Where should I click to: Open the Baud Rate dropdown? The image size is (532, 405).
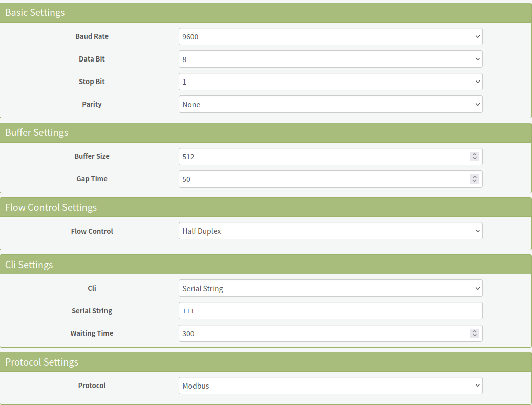click(330, 36)
